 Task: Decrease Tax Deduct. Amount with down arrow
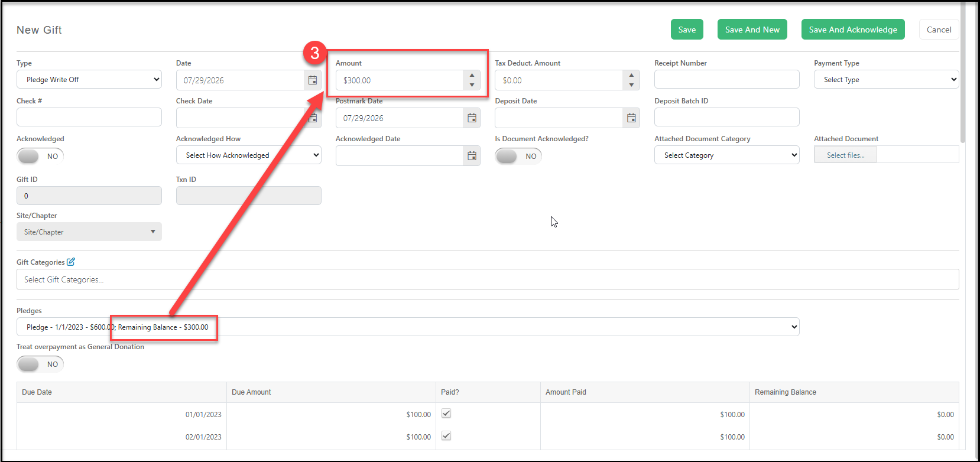point(631,85)
